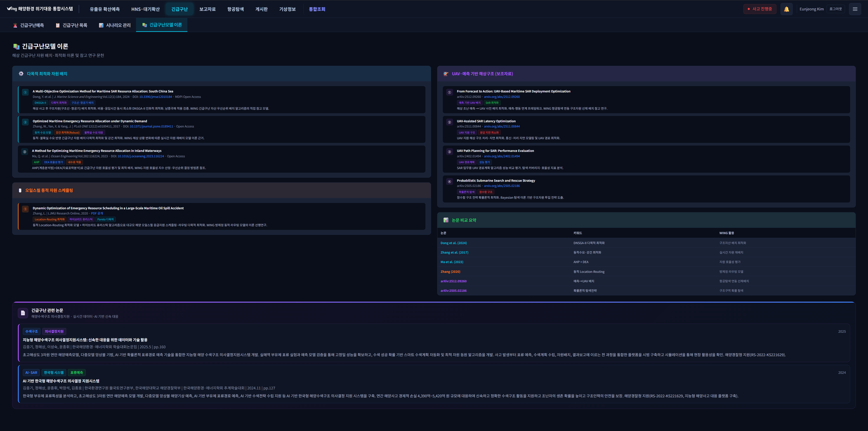The width and height of the screenshot is (868, 431).
Task: Click the PDF 공개 link
Action: (97, 213)
